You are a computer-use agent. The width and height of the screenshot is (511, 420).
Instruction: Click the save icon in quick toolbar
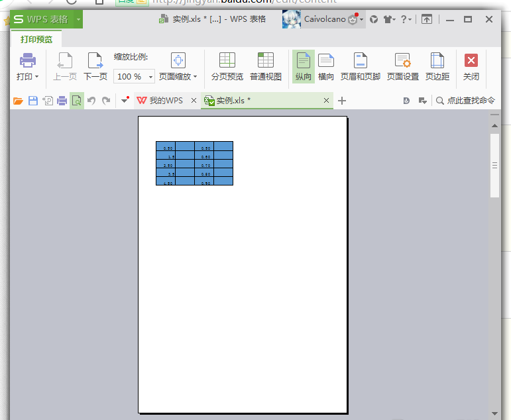click(33, 101)
